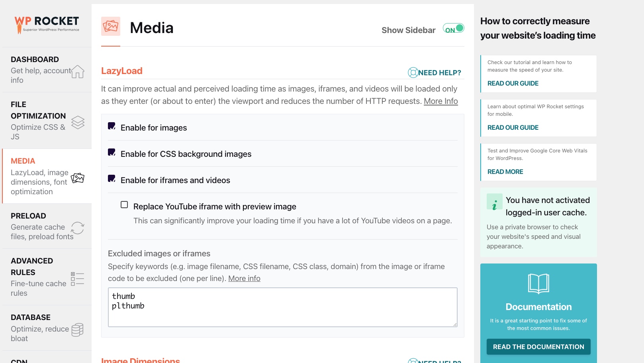Select the Media picture icon in sidebar
The image size is (644, 363).
pyautogui.click(x=78, y=178)
